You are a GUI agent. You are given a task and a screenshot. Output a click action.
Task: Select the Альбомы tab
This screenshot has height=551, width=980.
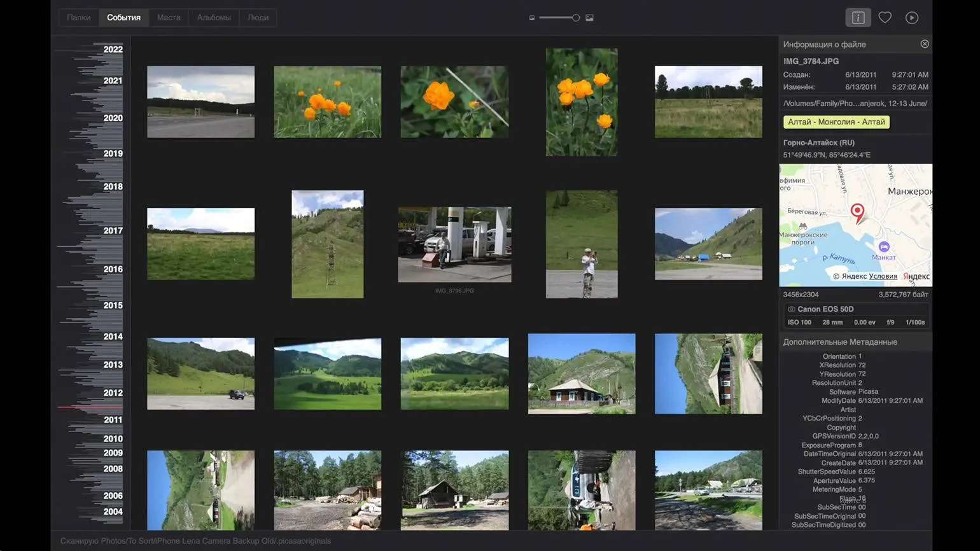coord(214,18)
